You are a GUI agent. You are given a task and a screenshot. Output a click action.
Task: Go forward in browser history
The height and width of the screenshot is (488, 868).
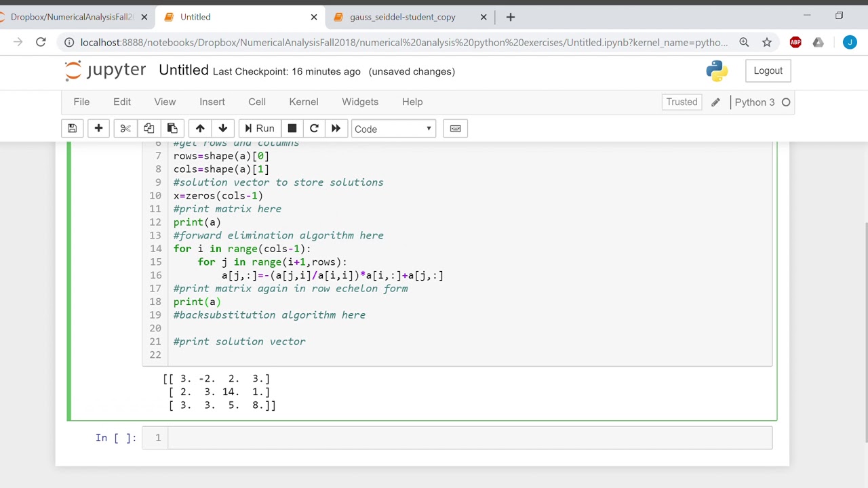tap(18, 42)
